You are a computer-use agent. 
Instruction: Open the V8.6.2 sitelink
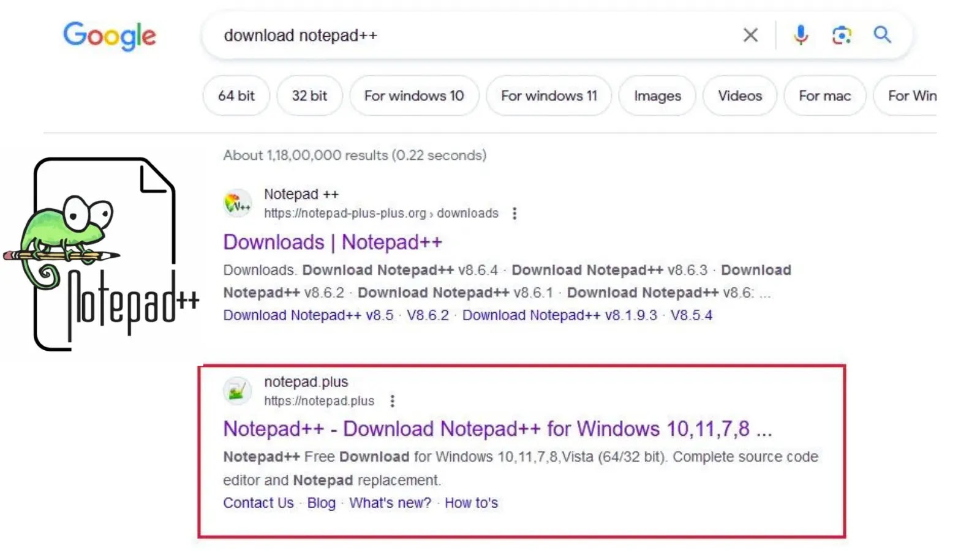[x=428, y=315]
